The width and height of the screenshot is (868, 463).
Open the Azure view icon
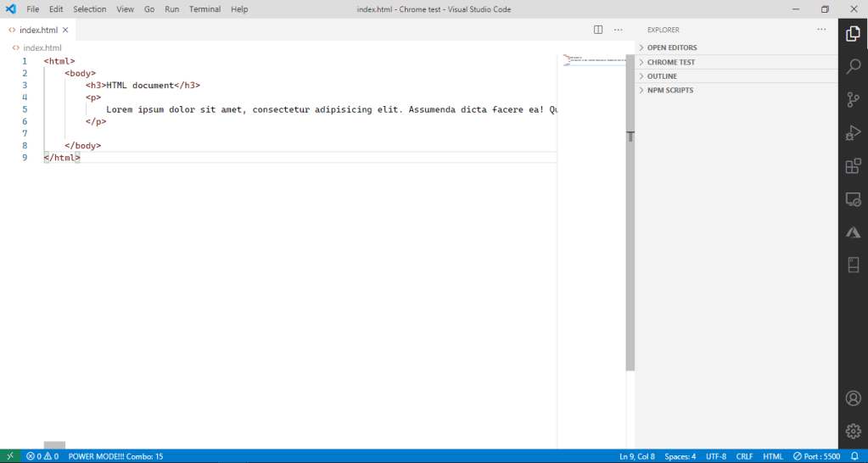[853, 232]
